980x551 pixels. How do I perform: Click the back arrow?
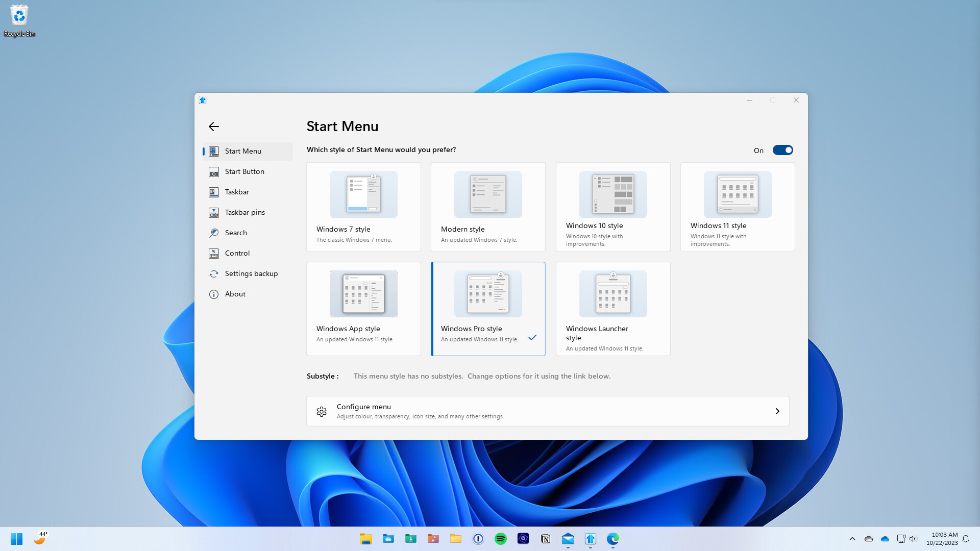[x=214, y=126]
